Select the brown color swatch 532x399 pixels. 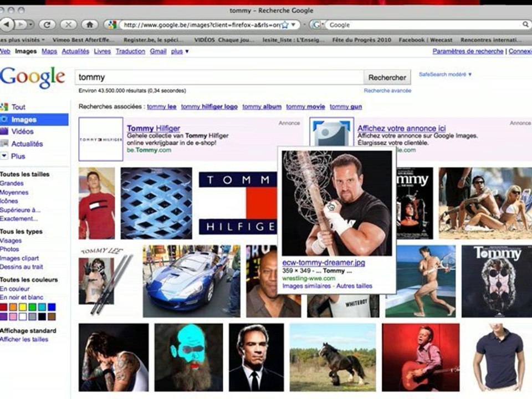(52, 316)
